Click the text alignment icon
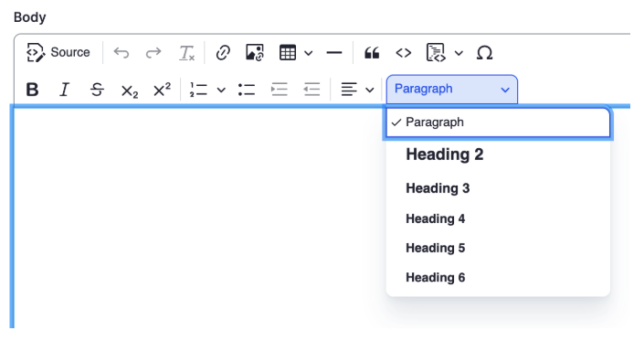 point(349,90)
